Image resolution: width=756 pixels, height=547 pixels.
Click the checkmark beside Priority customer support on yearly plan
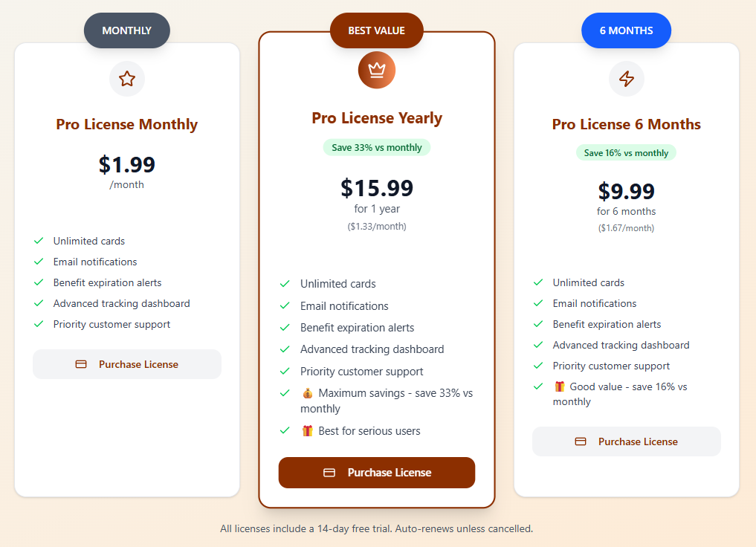click(285, 372)
